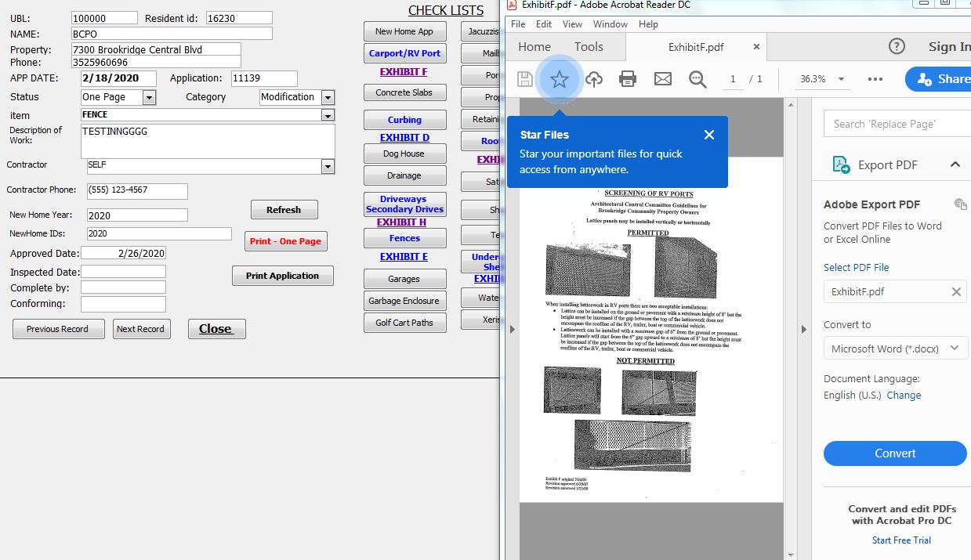Switch to the Home tab
971x560 pixels.
534,47
